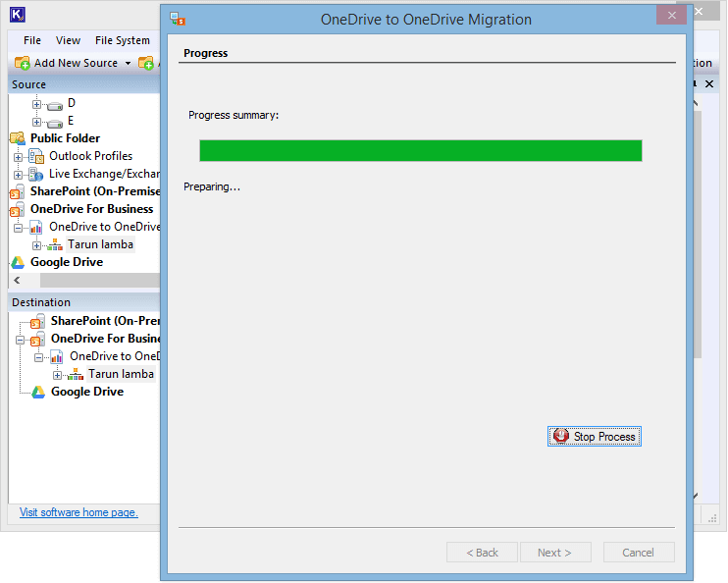Click the Source OneDrive For Business icon
The width and height of the screenshot is (728, 583).
(18, 209)
